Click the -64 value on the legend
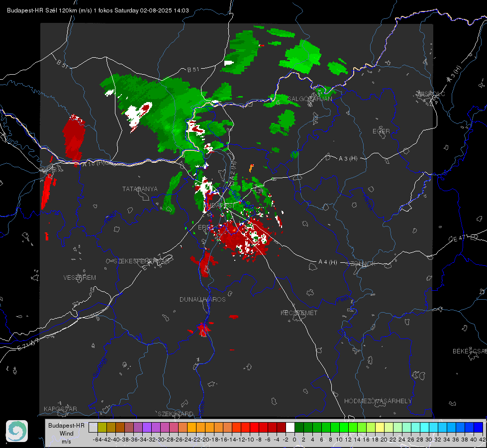This screenshot has width=487, height=448. tap(97, 440)
